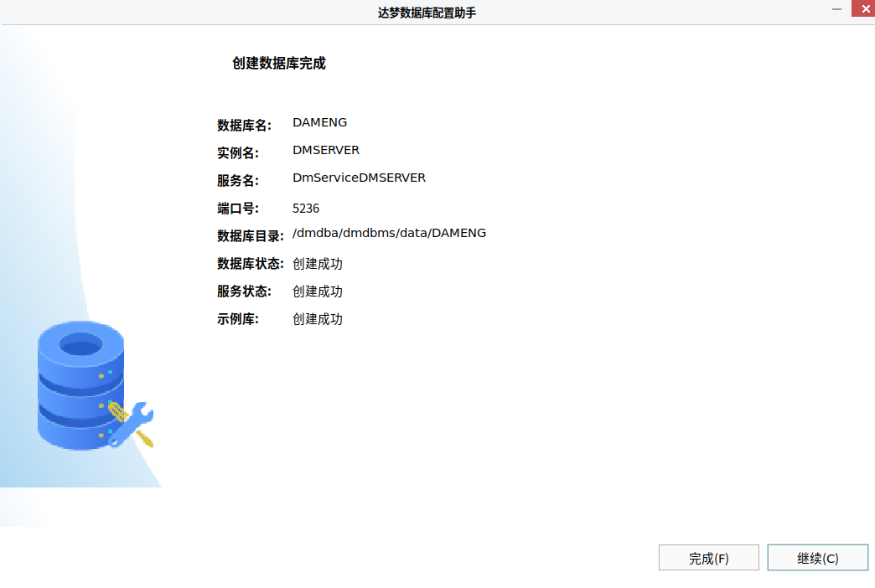Screen dimensions: 875x588
Task: Select the path /dmdba/dmdbms/data/DAMENG
Action: pyautogui.click(x=389, y=233)
